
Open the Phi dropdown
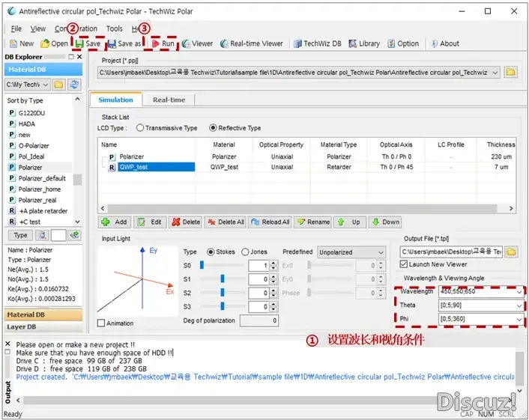click(519, 319)
